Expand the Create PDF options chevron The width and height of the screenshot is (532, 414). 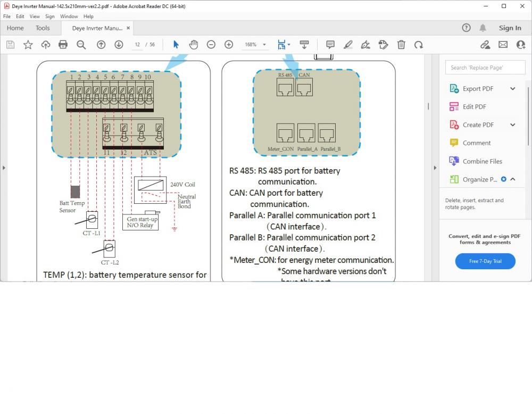[x=513, y=125]
